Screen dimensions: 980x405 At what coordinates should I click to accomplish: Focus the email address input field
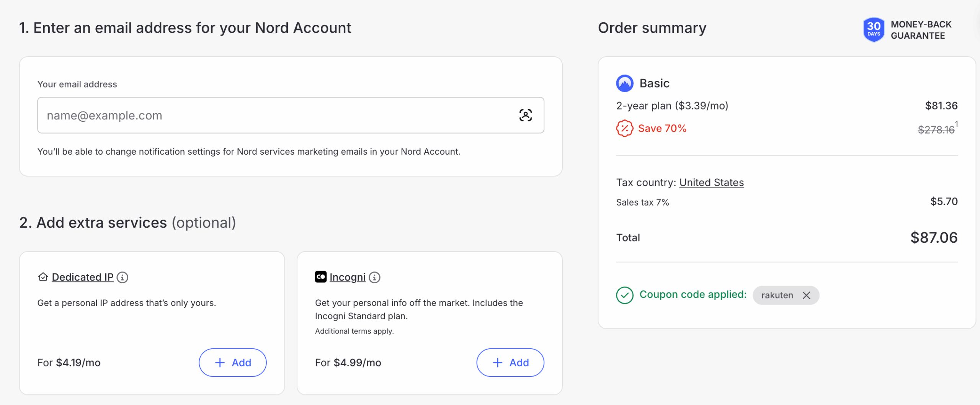(276, 115)
